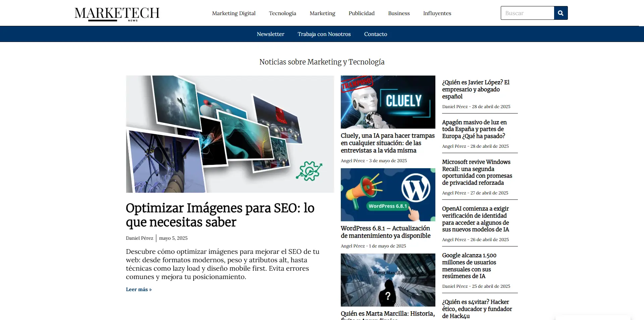Click author Daniel Pérez under featured article
Screen dimensions: 644x320
tap(140, 238)
